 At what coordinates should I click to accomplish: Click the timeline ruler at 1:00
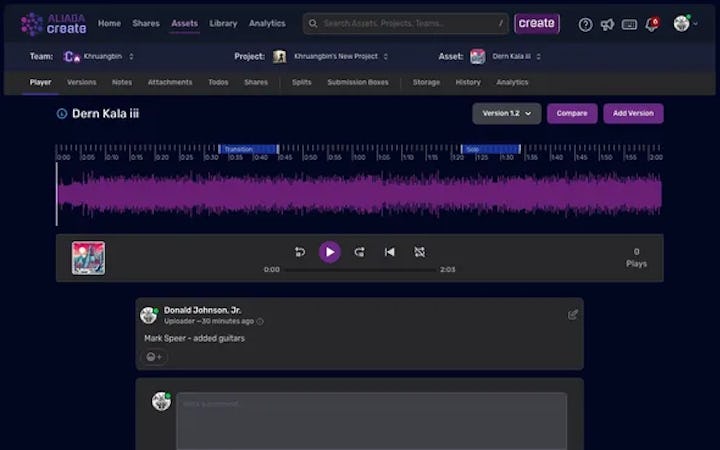[359, 157]
